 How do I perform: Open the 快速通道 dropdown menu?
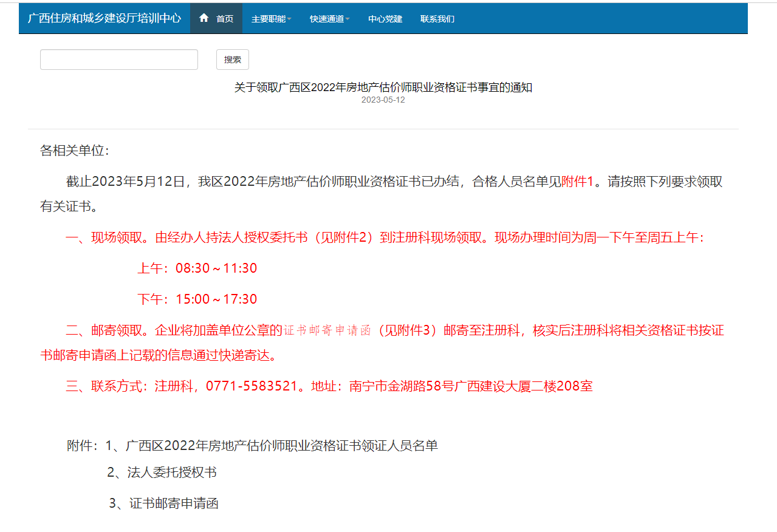(329, 19)
